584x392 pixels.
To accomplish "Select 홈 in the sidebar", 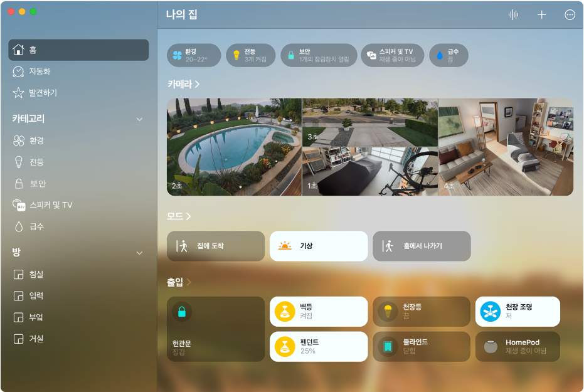I will click(78, 50).
